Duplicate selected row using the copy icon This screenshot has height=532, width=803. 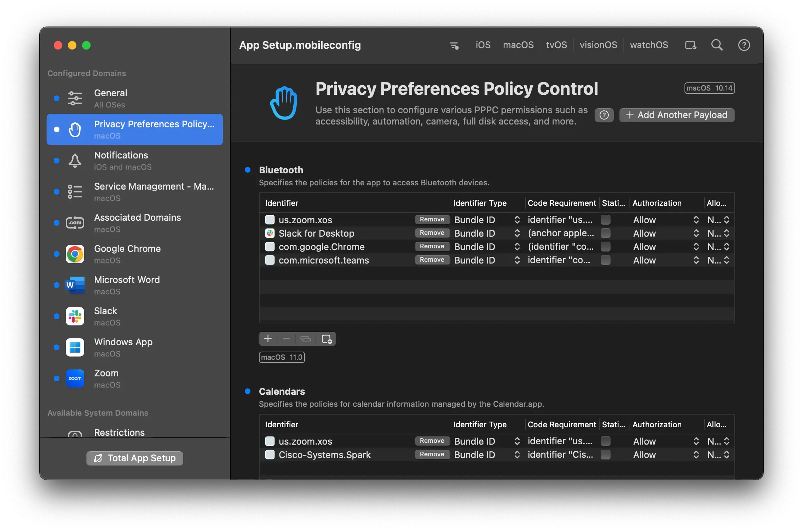[x=305, y=339]
